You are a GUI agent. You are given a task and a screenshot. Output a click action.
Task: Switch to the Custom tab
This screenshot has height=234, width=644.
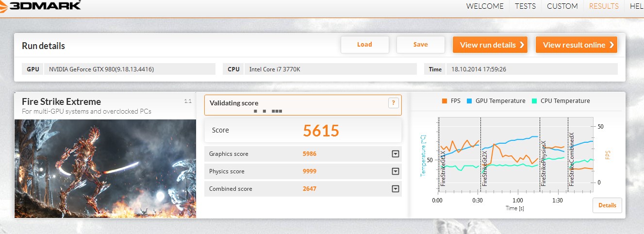click(562, 6)
